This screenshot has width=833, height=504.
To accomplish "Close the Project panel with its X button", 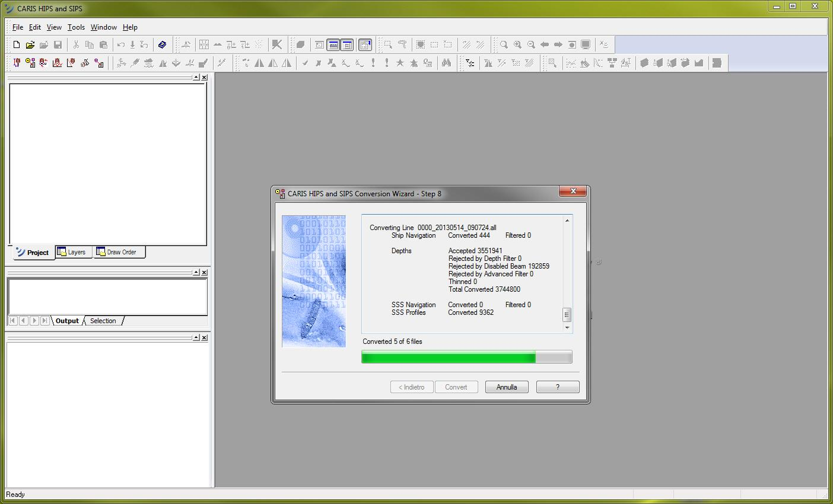I will tap(204, 77).
